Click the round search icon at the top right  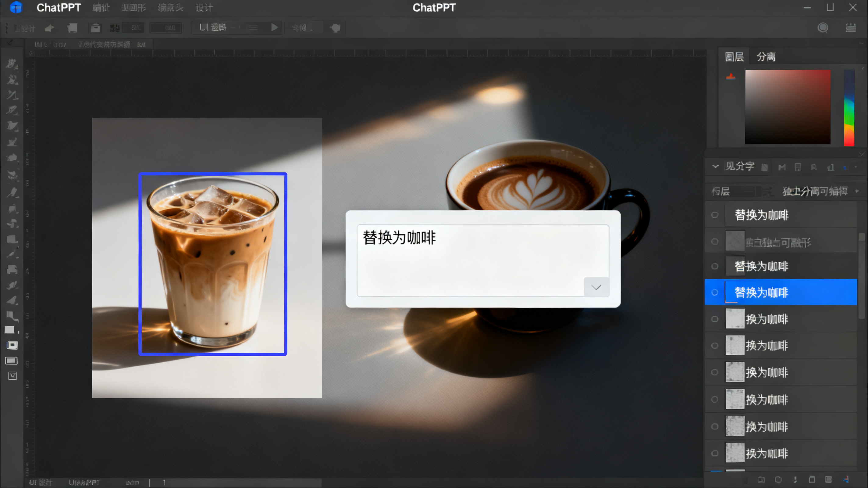[823, 28]
